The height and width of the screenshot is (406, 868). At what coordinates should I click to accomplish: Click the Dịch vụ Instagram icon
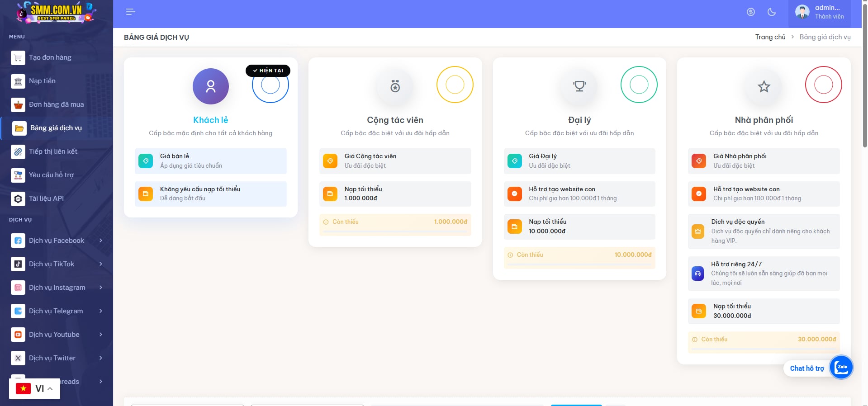click(18, 288)
